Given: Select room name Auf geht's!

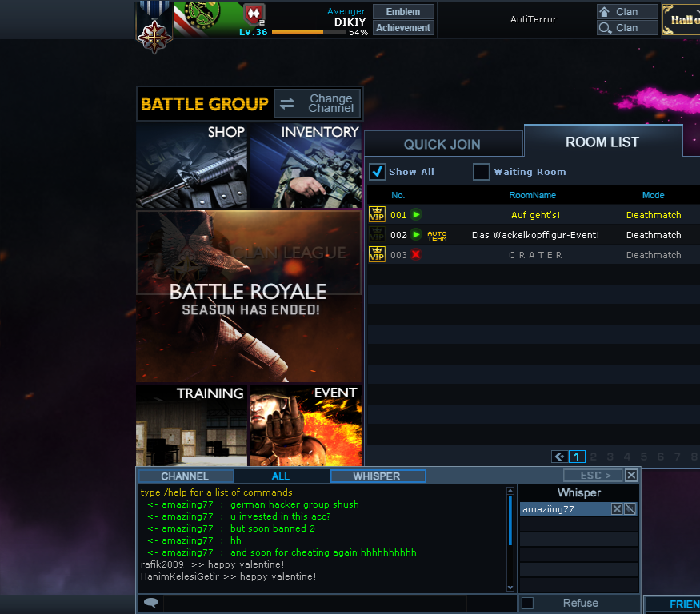Looking at the screenshot, I should (535, 215).
